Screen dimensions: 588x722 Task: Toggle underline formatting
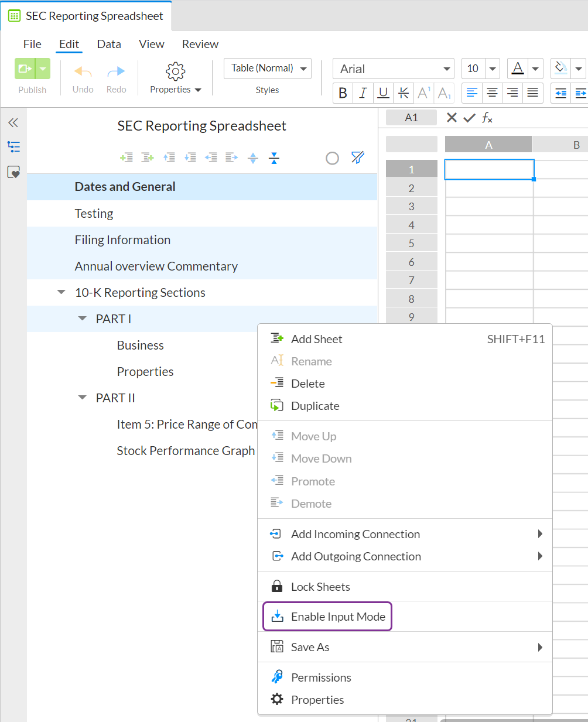[382, 93]
